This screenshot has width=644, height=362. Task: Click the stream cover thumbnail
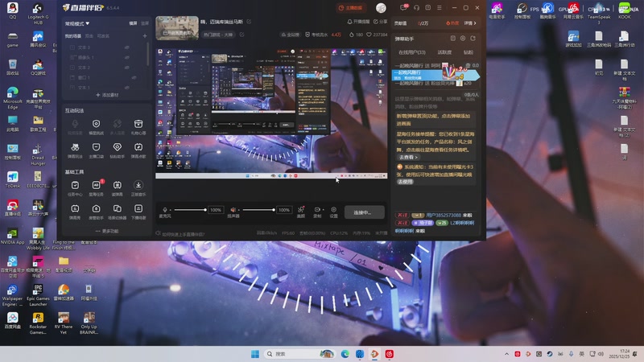[x=177, y=28]
